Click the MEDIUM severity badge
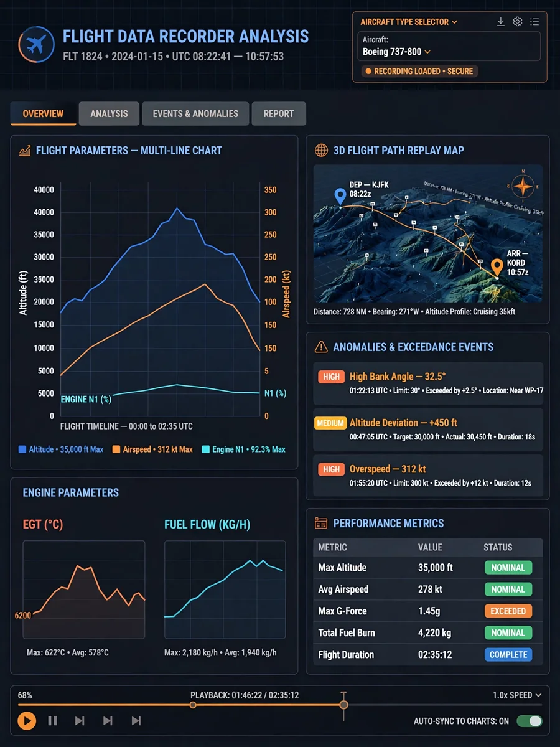560x747 pixels. click(330, 423)
